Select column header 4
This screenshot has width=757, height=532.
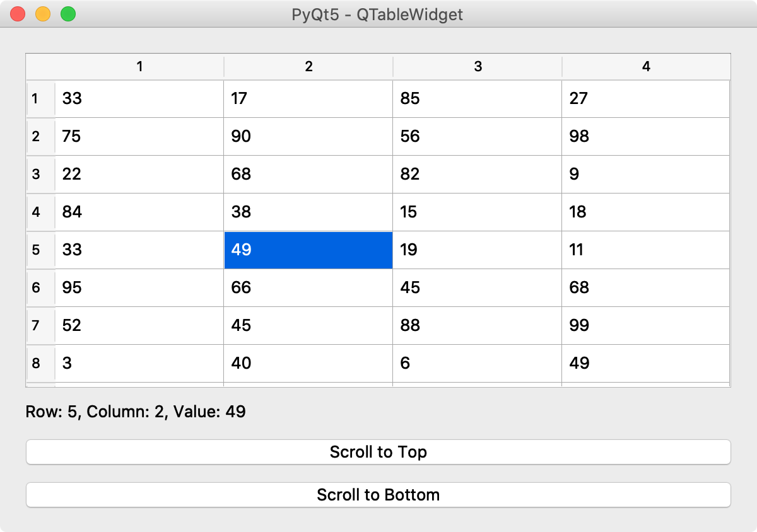tap(646, 67)
